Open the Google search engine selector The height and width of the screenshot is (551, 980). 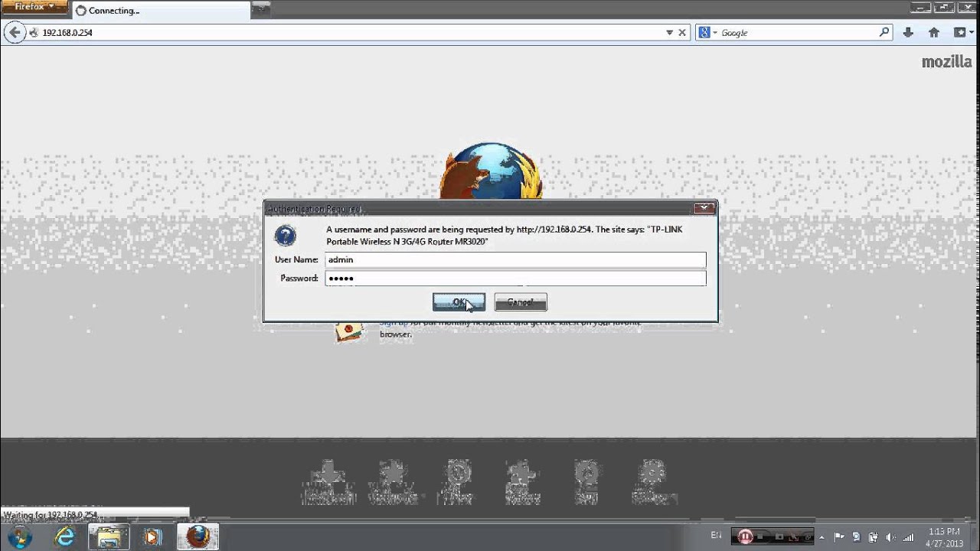click(x=707, y=33)
